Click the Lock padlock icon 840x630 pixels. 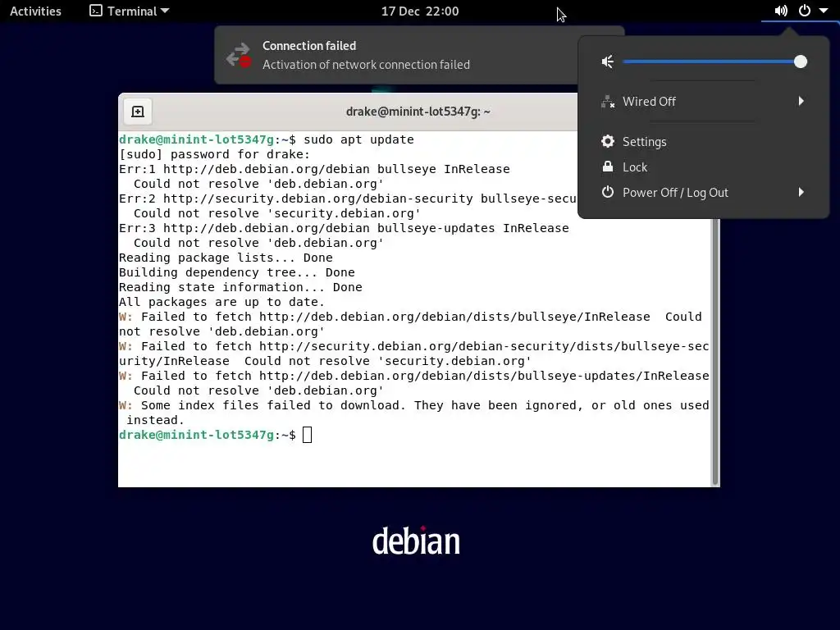pos(608,167)
